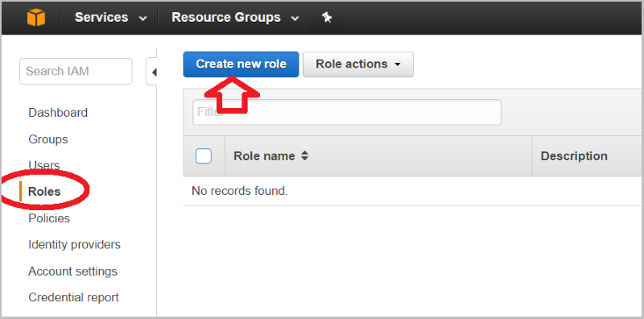Open Account settings in the sidebar

(x=72, y=271)
